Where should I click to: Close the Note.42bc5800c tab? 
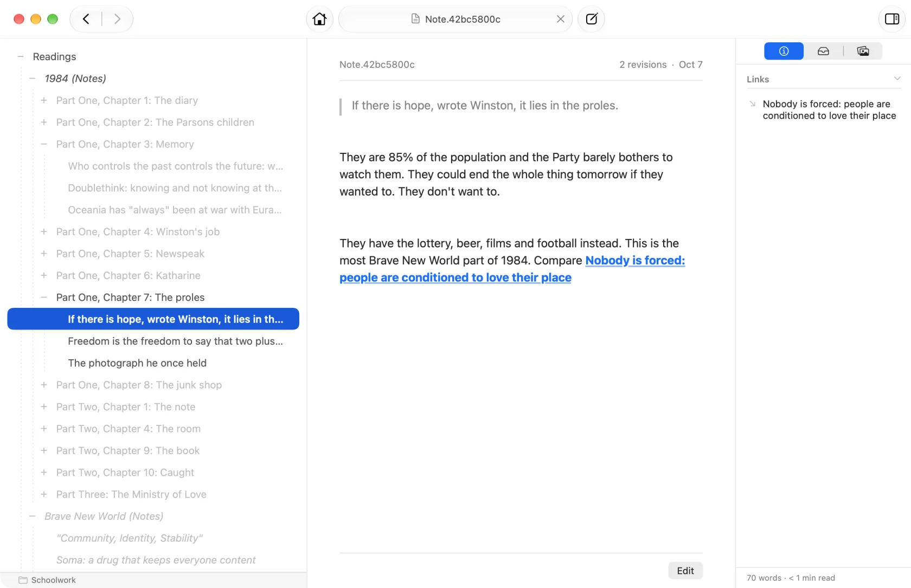[x=560, y=19]
